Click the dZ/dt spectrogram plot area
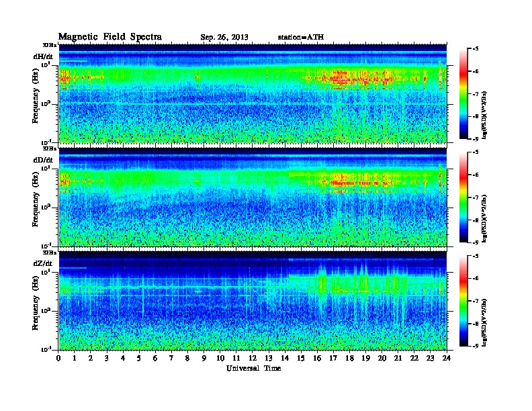532x411 pixels. tap(253, 301)
